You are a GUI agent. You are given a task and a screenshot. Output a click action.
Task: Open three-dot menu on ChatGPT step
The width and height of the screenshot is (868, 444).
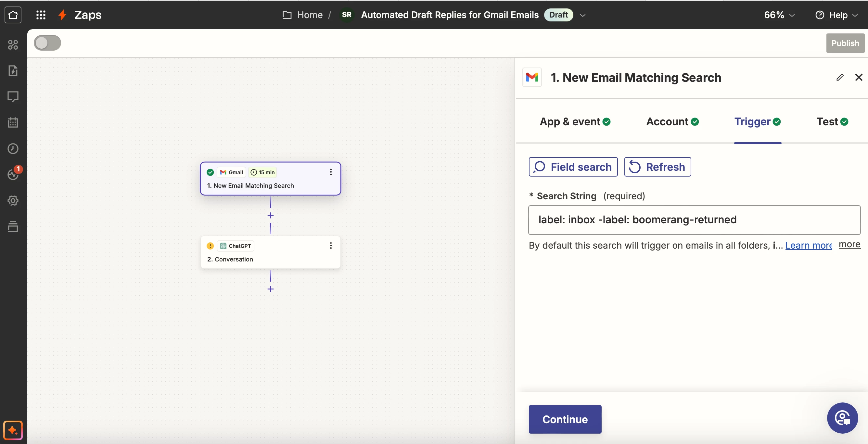tap(331, 246)
